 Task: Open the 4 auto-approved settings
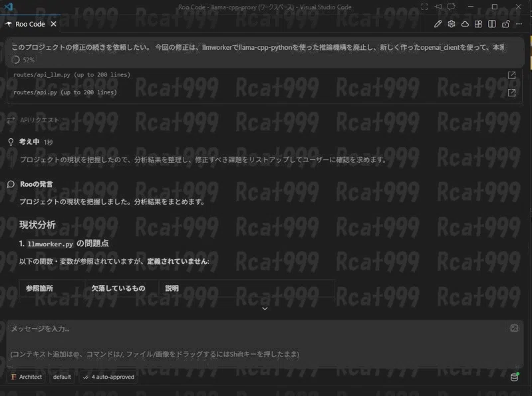(108, 377)
